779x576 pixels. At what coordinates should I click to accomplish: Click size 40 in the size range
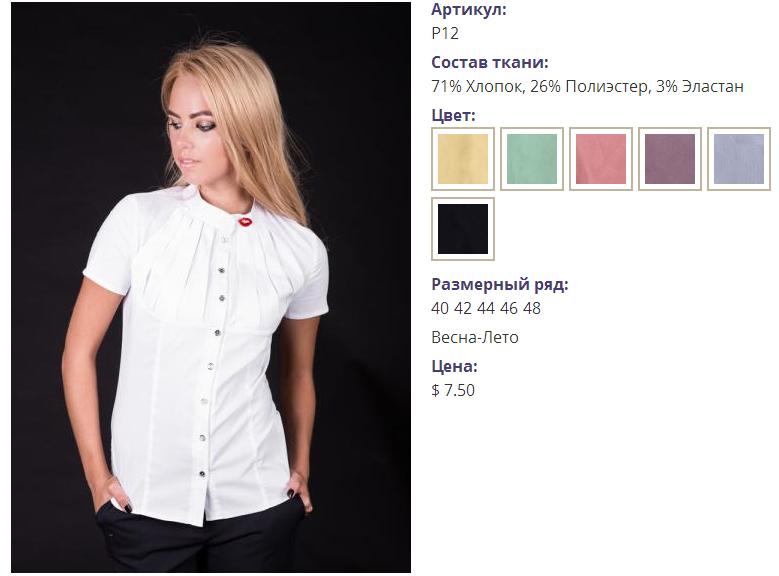coord(440,308)
